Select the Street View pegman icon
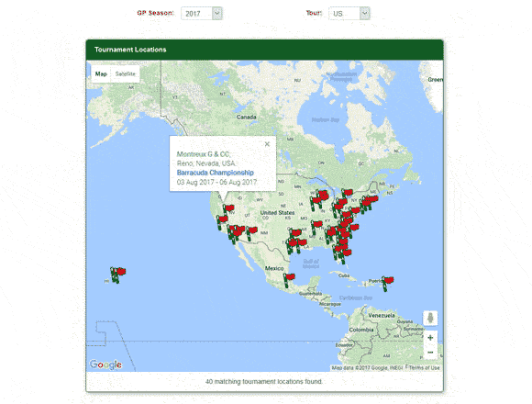 [x=430, y=318]
